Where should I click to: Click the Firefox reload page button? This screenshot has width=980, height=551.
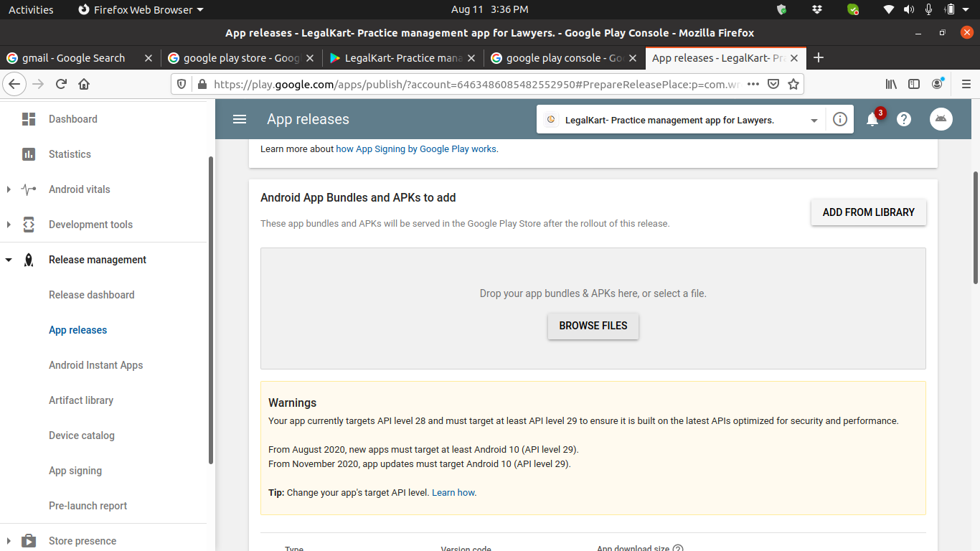pyautogui.click(x=61, y=84)
